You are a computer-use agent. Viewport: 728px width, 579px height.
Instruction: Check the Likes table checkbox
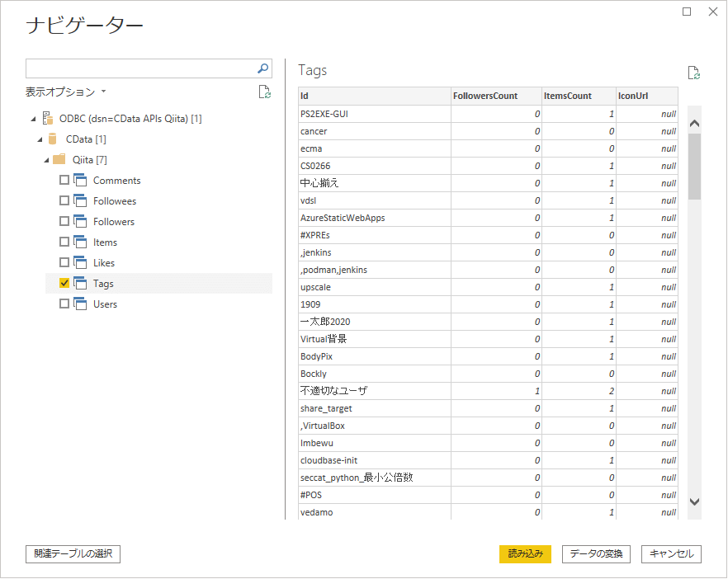point(64,262)
